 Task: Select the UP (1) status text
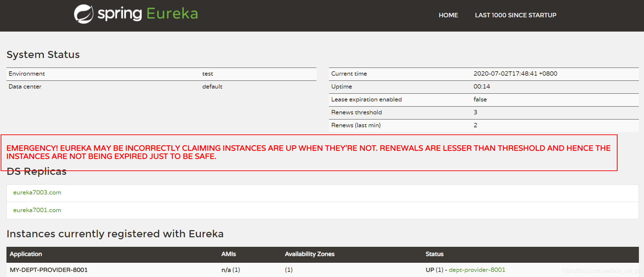pyautogui.click(x=434, y=270)
